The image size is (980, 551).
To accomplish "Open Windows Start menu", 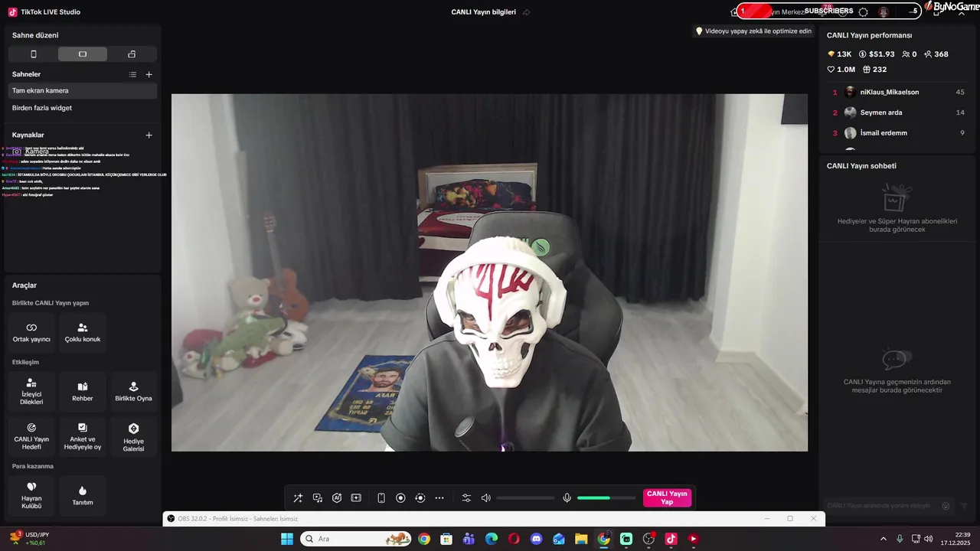I will (287, 539).
